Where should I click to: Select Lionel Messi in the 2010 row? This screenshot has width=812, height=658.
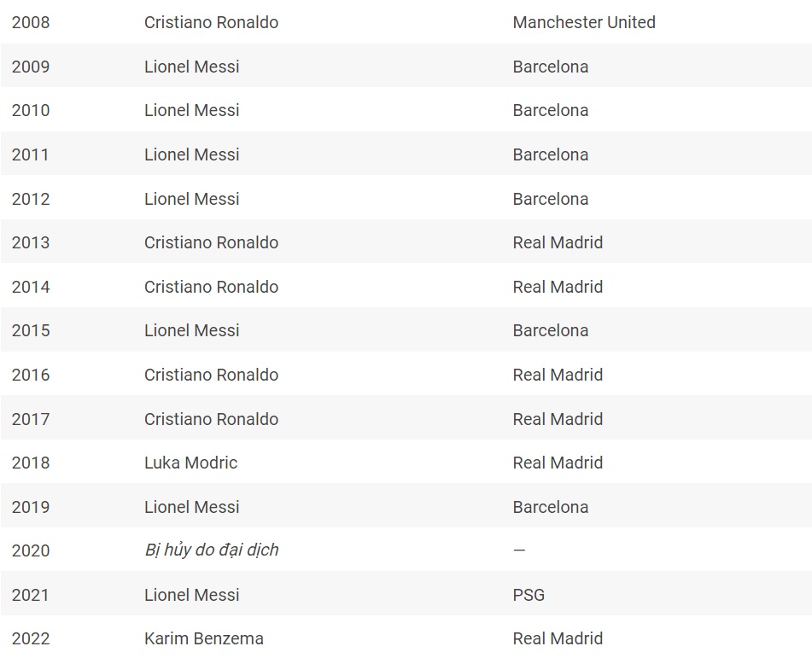pos(191,110)
